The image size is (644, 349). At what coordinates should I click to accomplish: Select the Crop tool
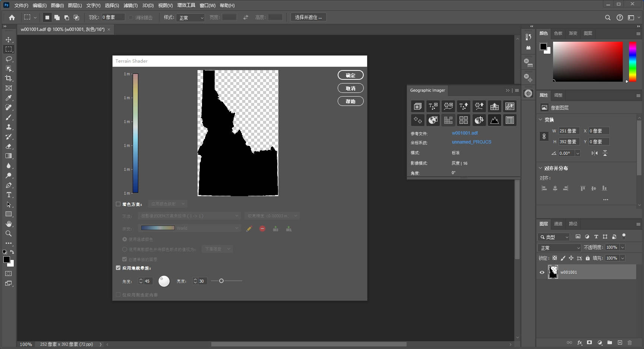click(x=9, y=78)
